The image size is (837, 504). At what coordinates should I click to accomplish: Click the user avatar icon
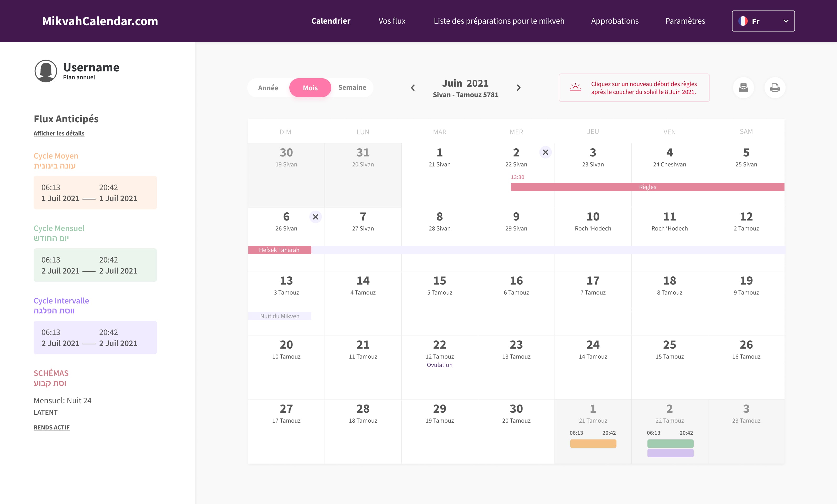pyautogui.click(x=45, y=71)
